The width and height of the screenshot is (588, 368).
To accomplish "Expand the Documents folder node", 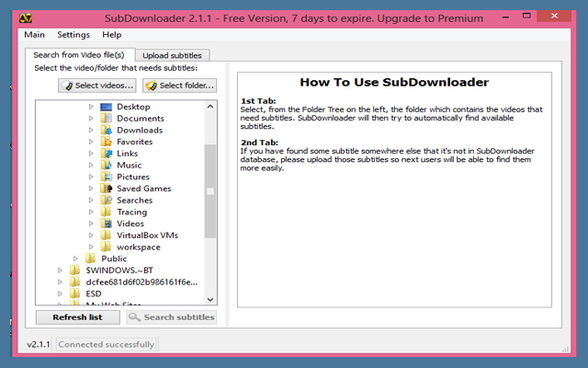I will tap(91, 119).
